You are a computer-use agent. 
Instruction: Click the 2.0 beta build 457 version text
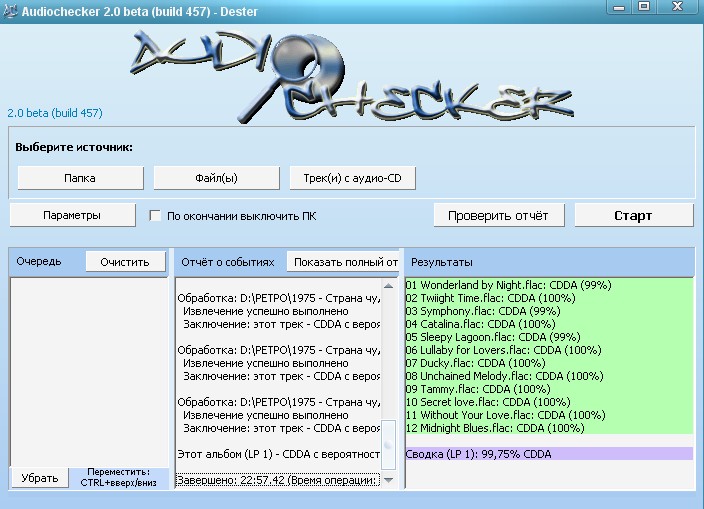tap(55, 113)
